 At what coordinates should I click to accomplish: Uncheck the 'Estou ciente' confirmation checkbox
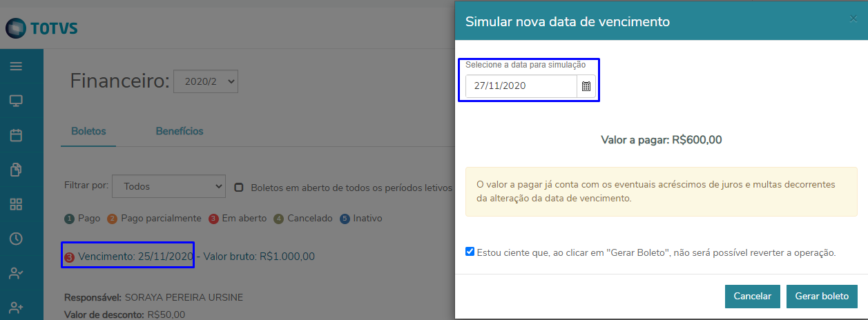coord(470,252)
